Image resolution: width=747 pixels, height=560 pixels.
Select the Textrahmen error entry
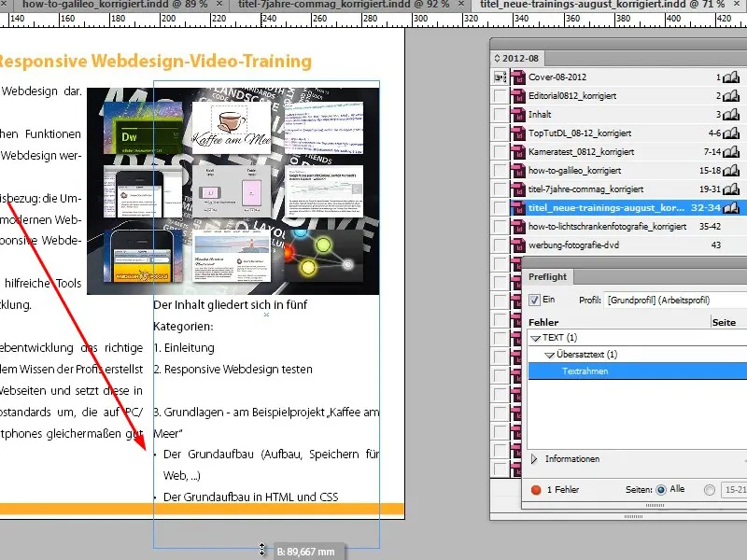(638, 371)
